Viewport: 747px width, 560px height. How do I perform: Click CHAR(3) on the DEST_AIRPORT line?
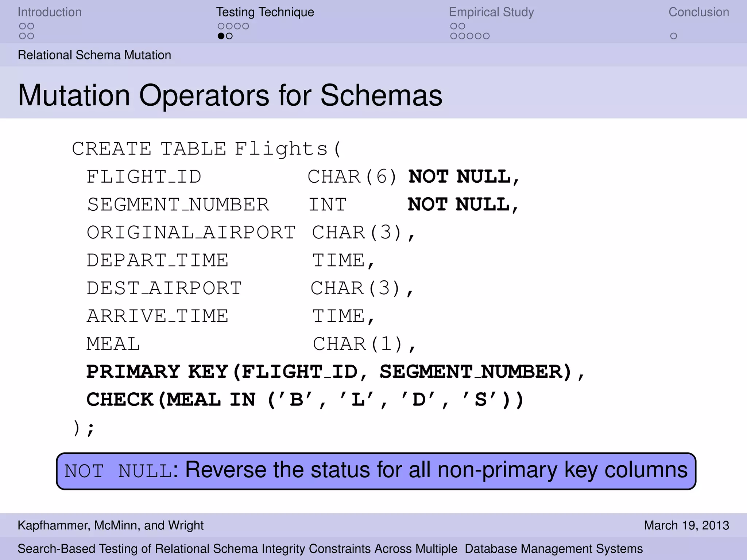(356, 288)
